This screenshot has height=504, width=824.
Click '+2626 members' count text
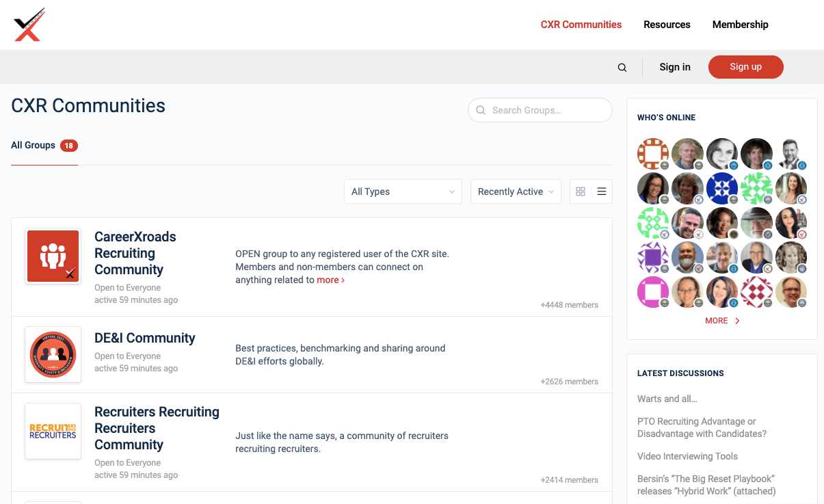click(x=569, y=382)
